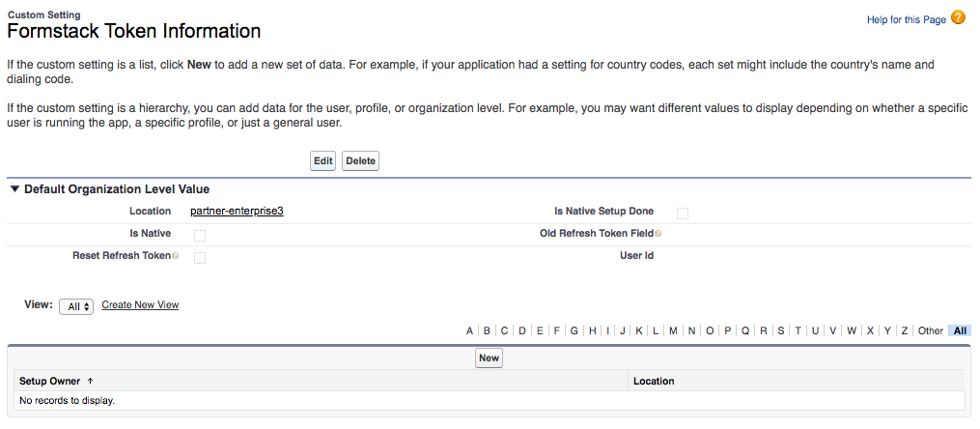Screen dimensions: 980x429
Task: Click the New button above the table
Action: pos(489,357)
